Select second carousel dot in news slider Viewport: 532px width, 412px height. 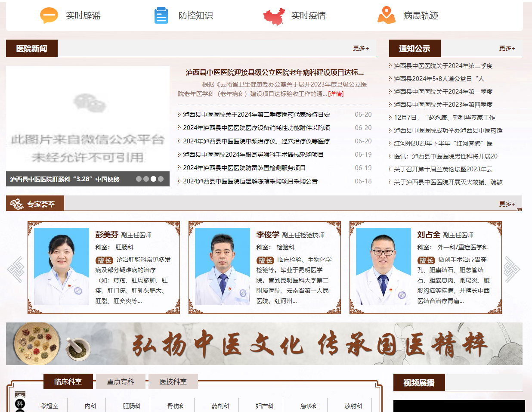tap(146, 179)
